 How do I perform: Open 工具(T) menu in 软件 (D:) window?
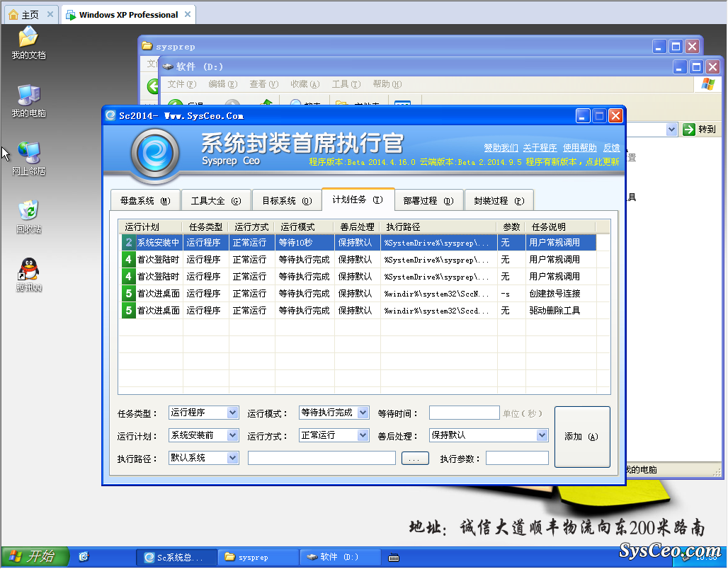(346, 84)
